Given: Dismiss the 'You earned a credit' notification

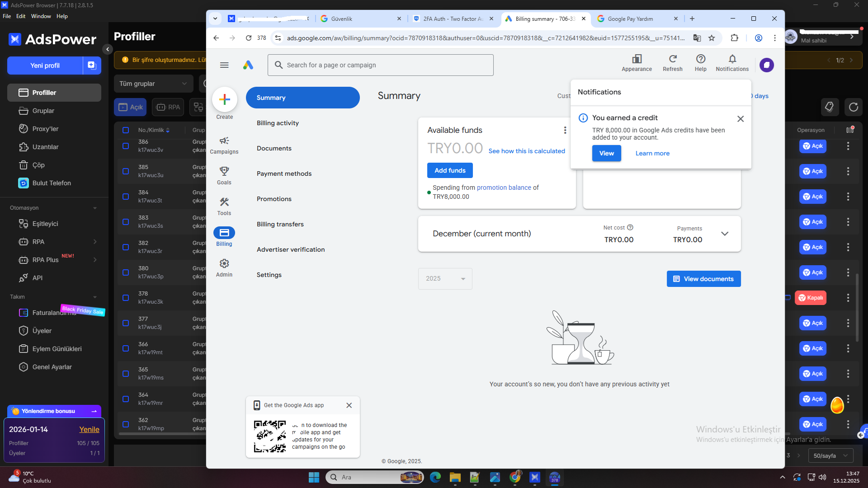Looking at the screenshot, I should point(741,119).
